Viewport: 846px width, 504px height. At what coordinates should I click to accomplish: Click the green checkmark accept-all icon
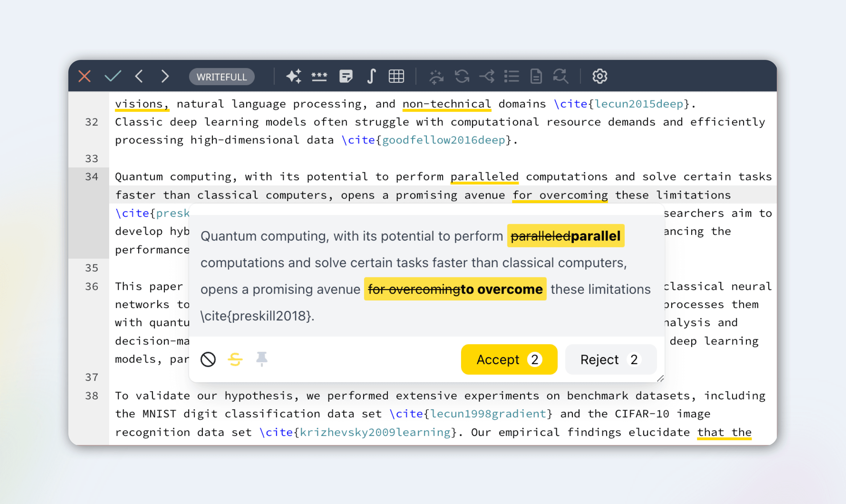tap(113, 76)
